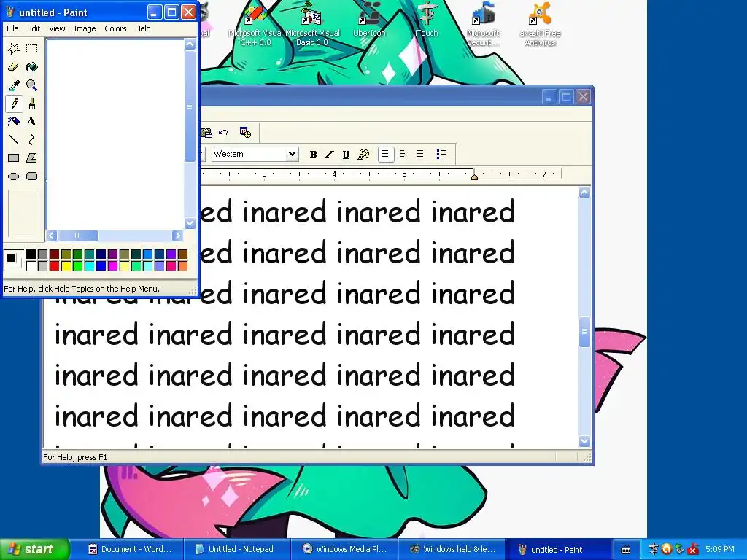This screenshot has width=747, height=560.
Task: Pick the yellow swatch in Paint palette
Action: point(66,265)
